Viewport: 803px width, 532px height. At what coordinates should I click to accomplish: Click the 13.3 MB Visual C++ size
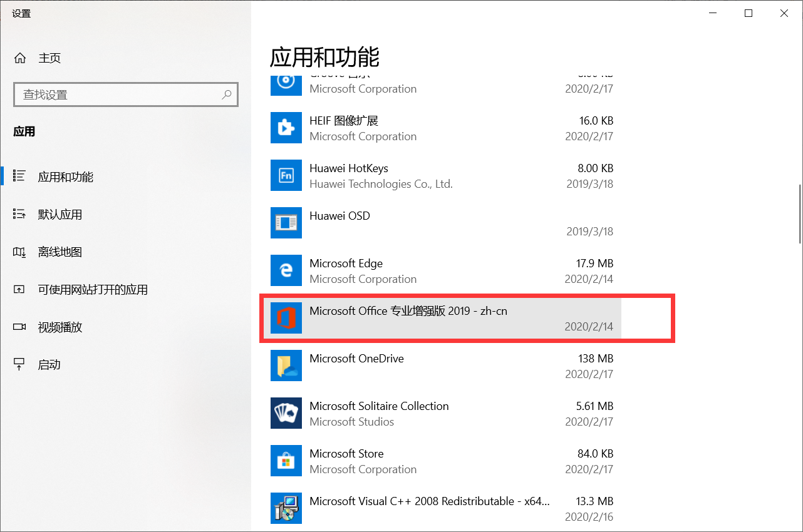594,501
